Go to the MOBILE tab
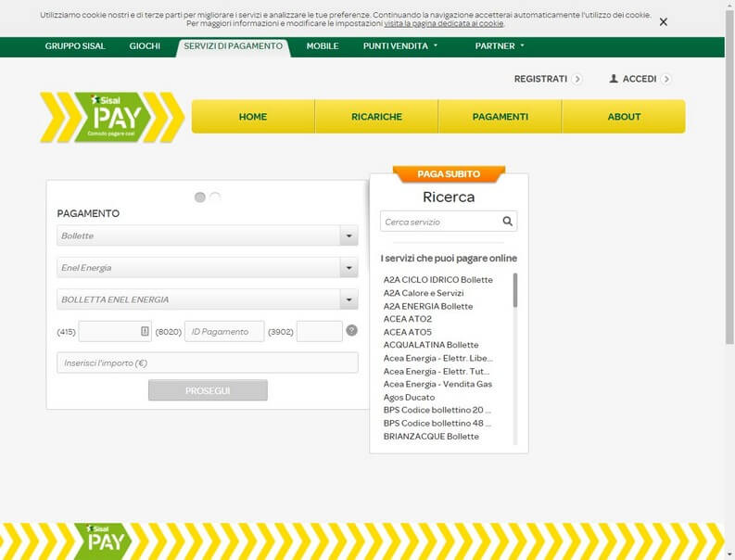The image size is (735, 560). (x=323, y=46)
